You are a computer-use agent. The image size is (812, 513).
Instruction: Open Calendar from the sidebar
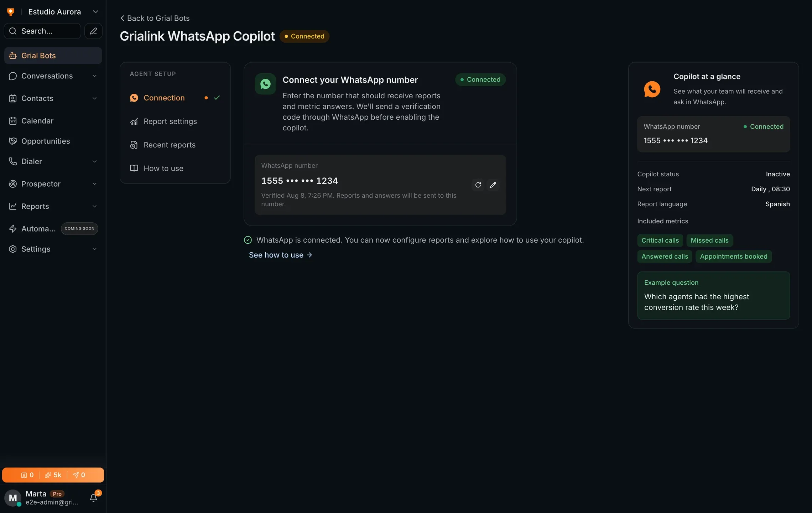(x=53, y=121)
